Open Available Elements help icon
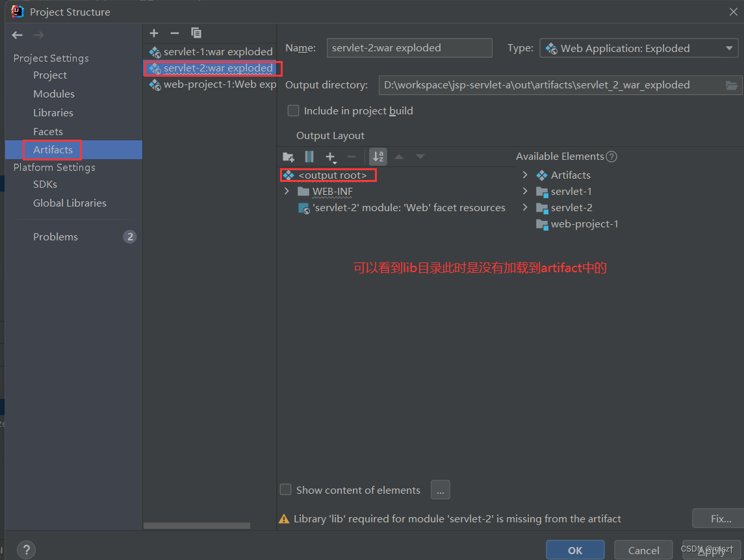This screenshot has width=744, height=560. click(611, 157)
